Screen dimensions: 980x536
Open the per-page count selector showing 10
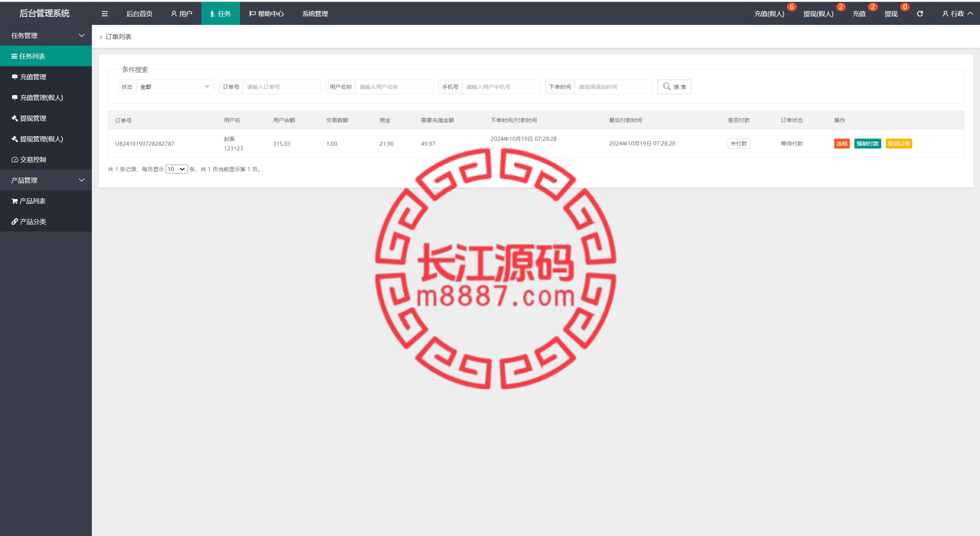coord(176,169)
